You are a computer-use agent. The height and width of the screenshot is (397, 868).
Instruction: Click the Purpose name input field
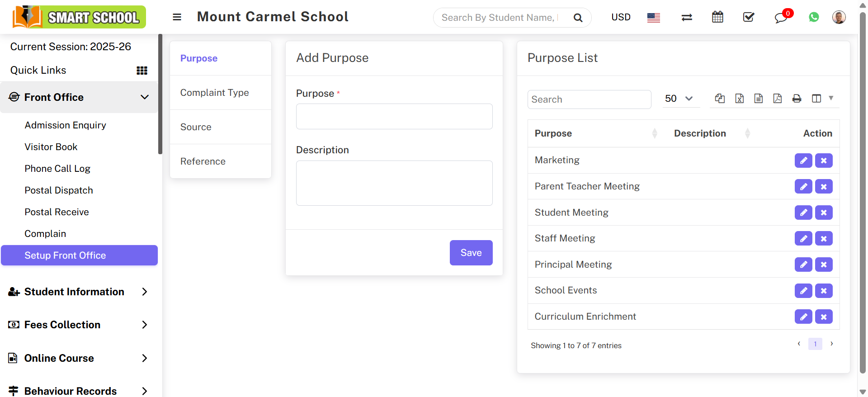(x=394, y=117)
